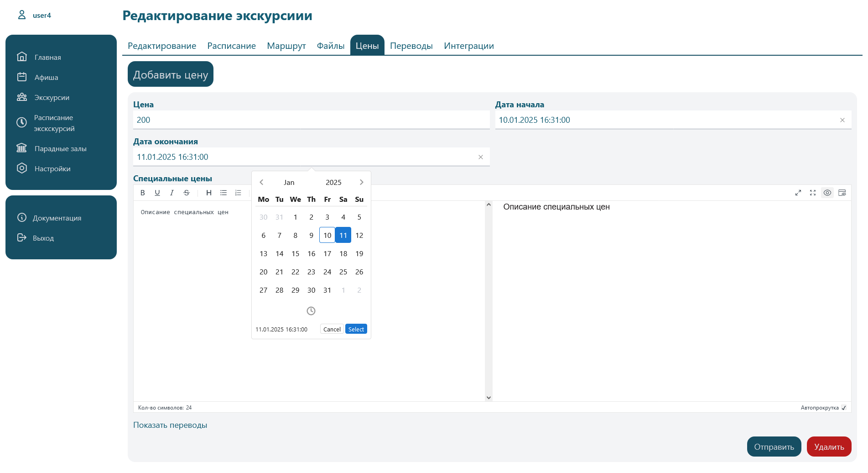This screenshot has height=473, width=868.
Task: Click the bold formatting icon
Action: click(x=143, y=193)
